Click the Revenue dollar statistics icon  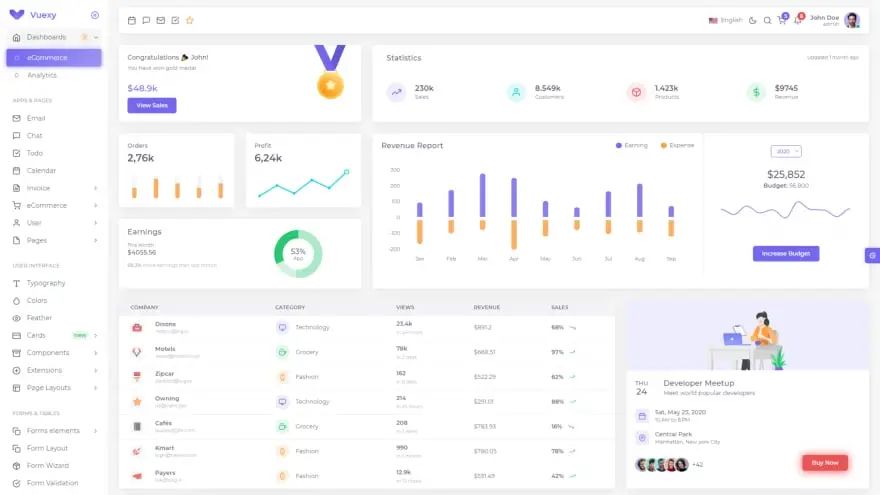(756, 92)
